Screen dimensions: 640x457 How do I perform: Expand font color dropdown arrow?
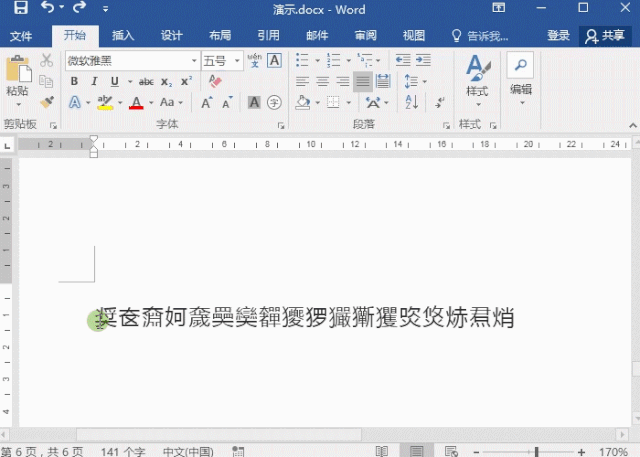coord(151,103)
